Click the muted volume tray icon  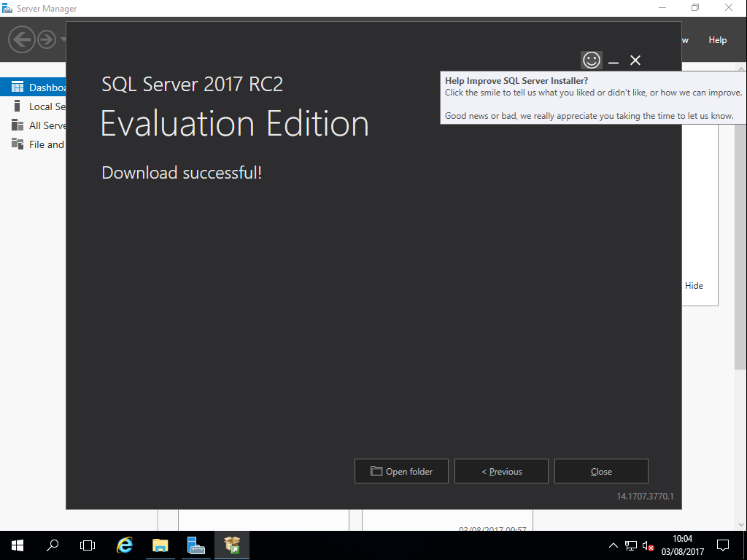(648, 545)
